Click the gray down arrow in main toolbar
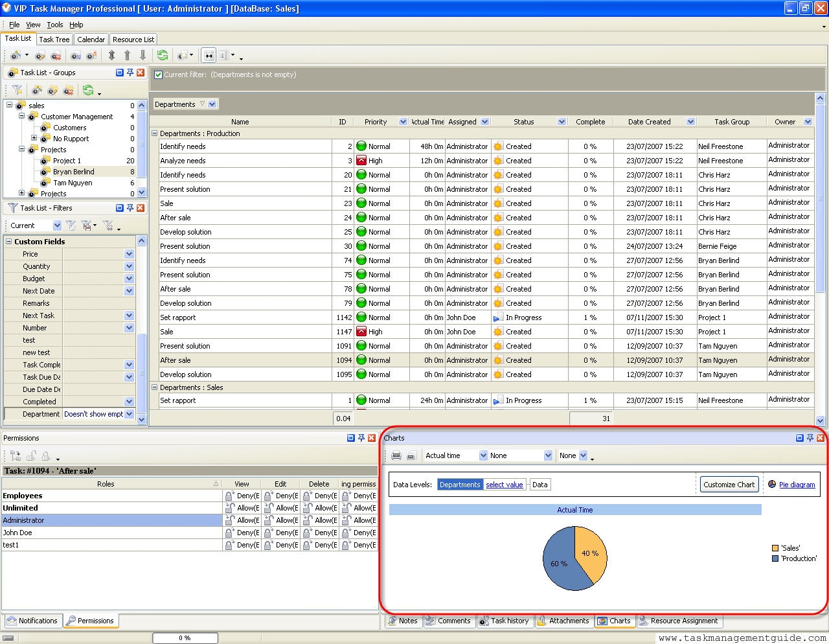This screenshot has width=829, height=644. coord(142,56)
